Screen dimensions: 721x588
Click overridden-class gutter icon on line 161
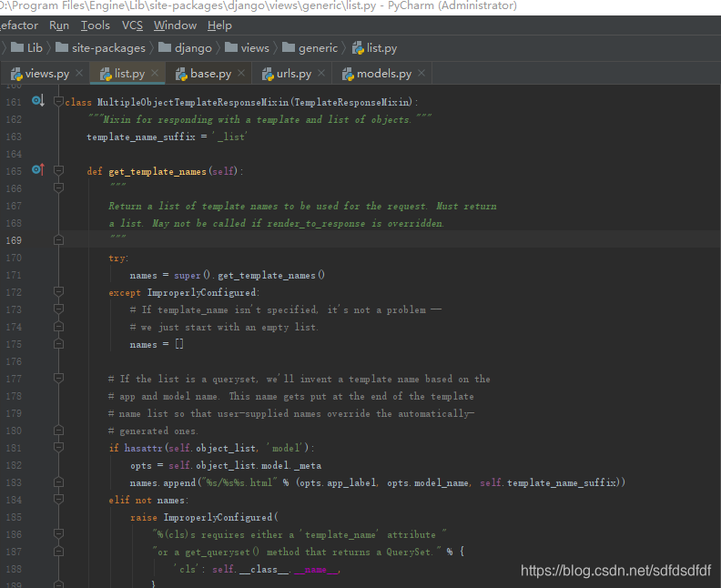pyautogui.click(x=38, y=101)
